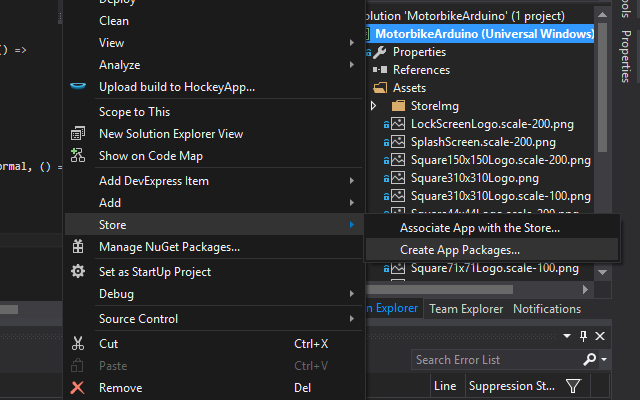This screenshot has height=400, width=640.
Task: Choose Associate App with the Store
Action: [479, 228]
